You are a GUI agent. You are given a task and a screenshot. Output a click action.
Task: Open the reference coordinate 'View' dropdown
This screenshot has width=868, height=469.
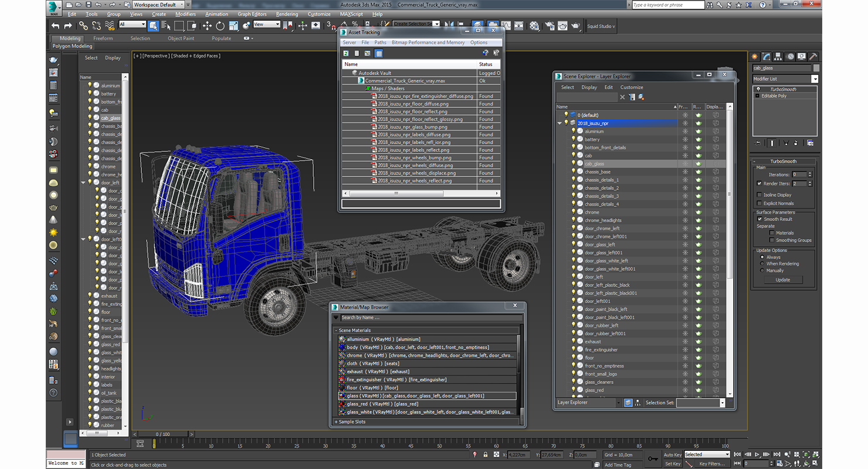pos(267,25)
